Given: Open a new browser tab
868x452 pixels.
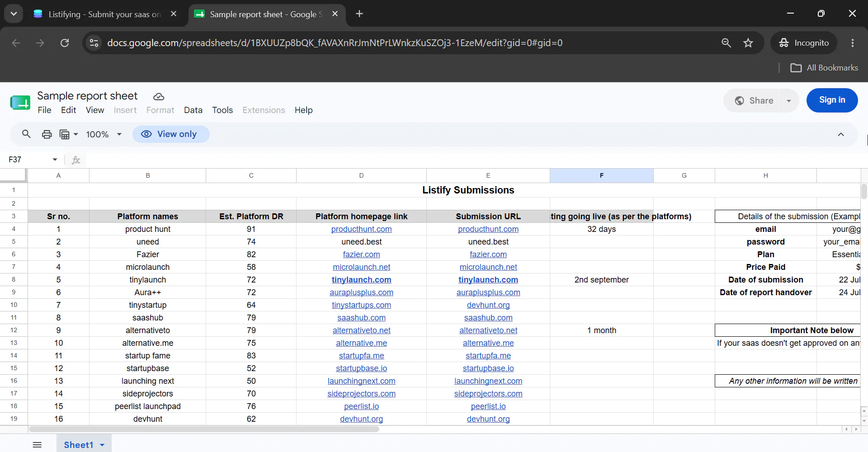Looking at the screenshot, I should [359, 14].
